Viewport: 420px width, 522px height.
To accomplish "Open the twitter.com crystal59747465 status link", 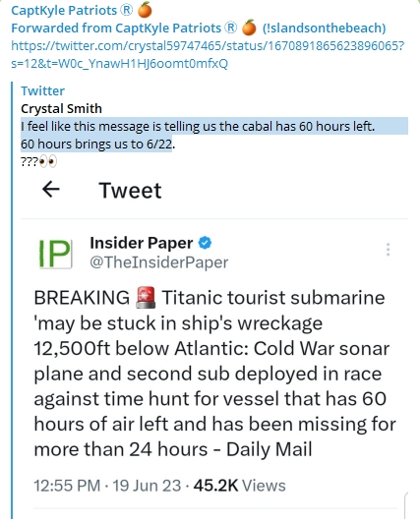I will point(208,54).
